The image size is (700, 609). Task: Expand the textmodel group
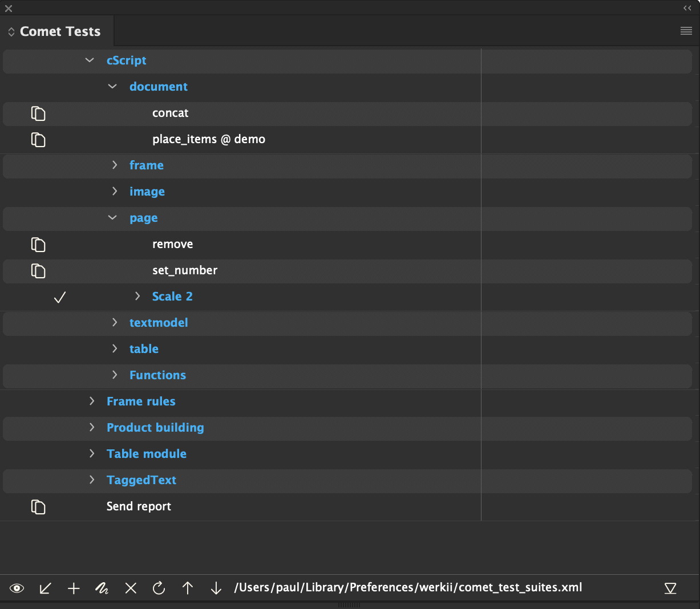(115, 322)
